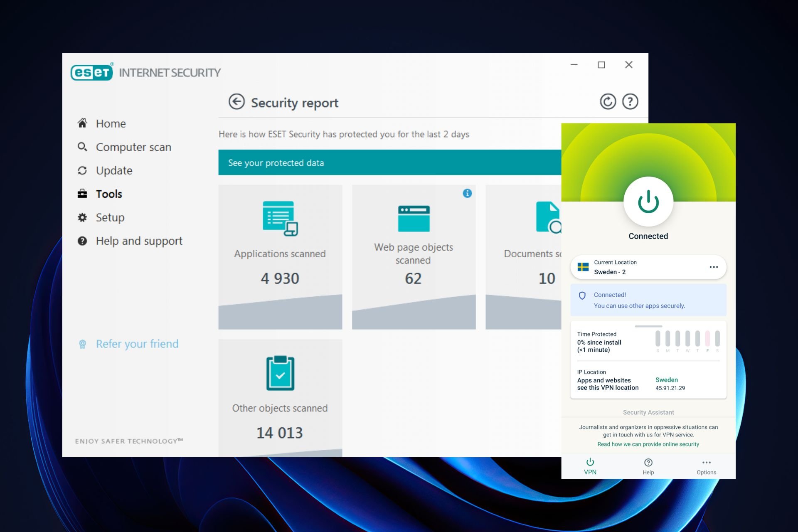Click the Computer scan magnifier icon

pos(82,147)
